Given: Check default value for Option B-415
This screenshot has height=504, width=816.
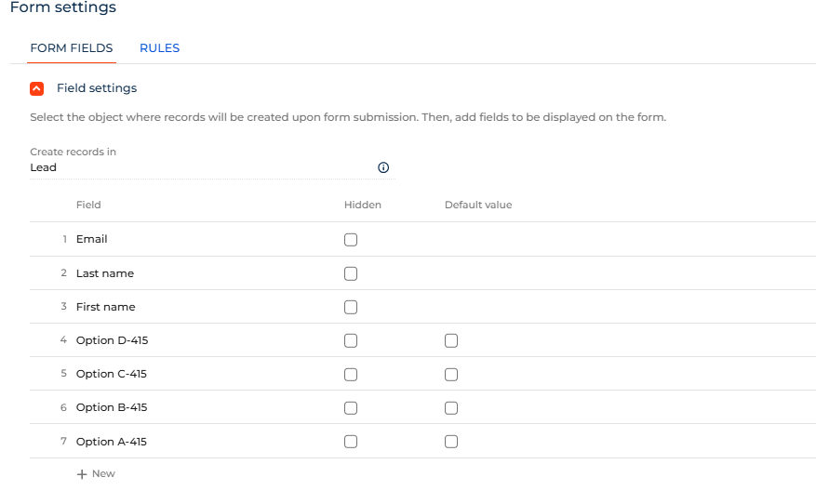Looking at the screenshot, I should pos(451,407).
